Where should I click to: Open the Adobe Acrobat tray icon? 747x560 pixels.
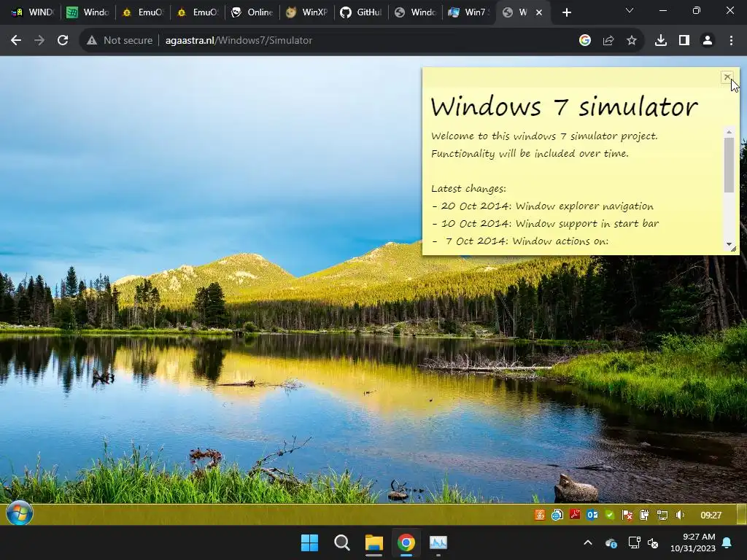click(x=575, y=515)
